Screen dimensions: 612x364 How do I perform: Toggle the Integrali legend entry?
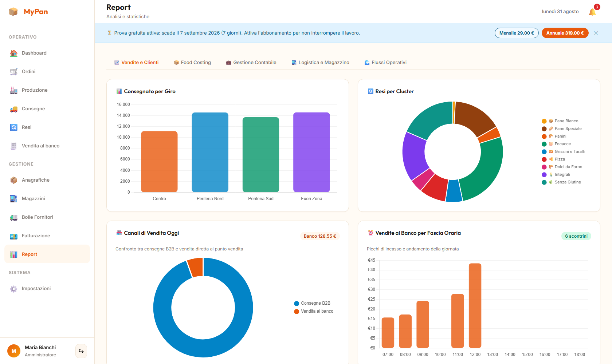pyautogui.click(x=556, y=175)
